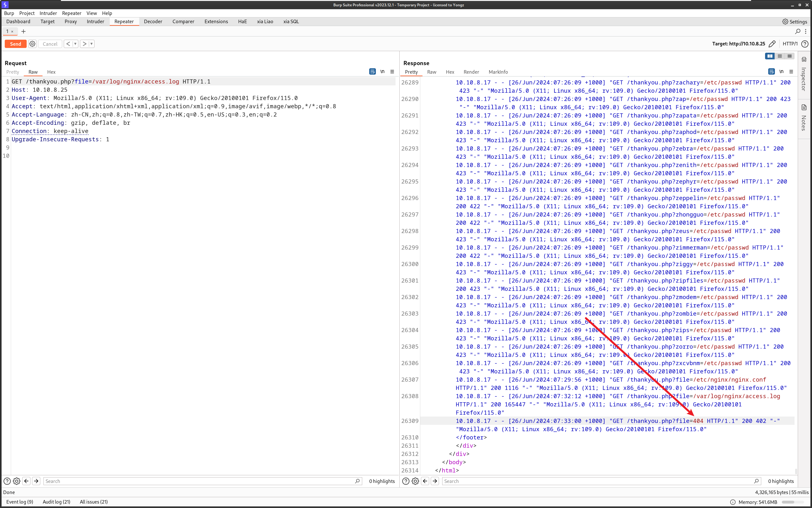812x508 pixels.
Task: Switch request view to the Pretty tab
Action: [x=13, y=72]
